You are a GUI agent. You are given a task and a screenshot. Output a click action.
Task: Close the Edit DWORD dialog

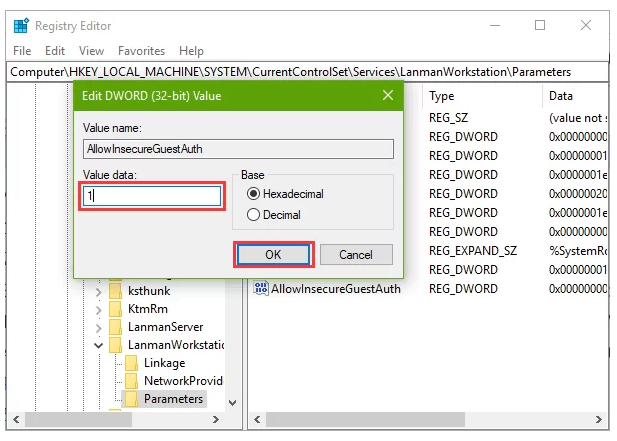388,95
